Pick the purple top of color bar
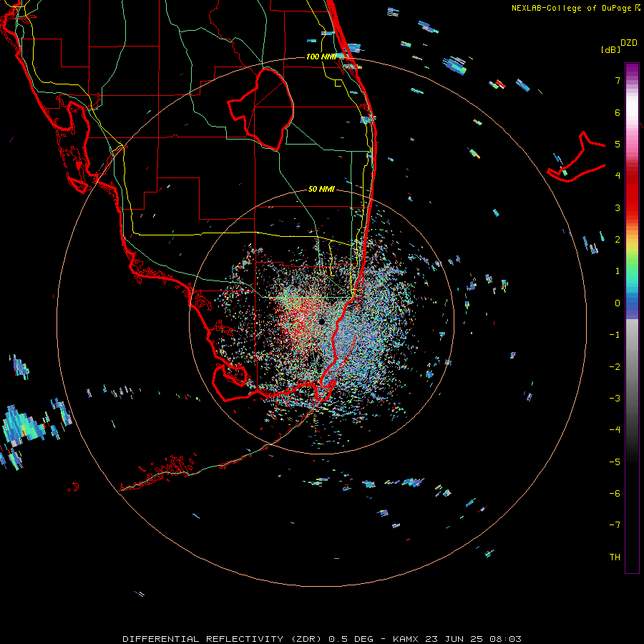This screenshot has width=644, height=644. pyautogui.click(x=632, y=68)
